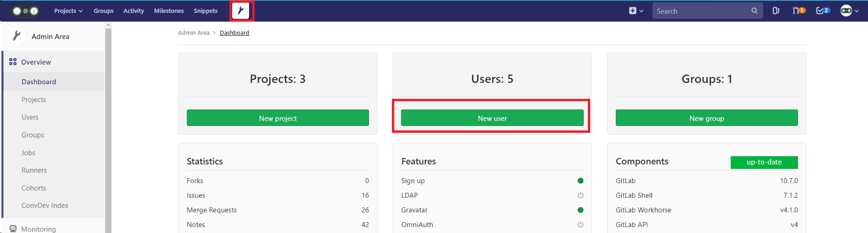Click the sidebar Admin Area wrench avatar

17,36
